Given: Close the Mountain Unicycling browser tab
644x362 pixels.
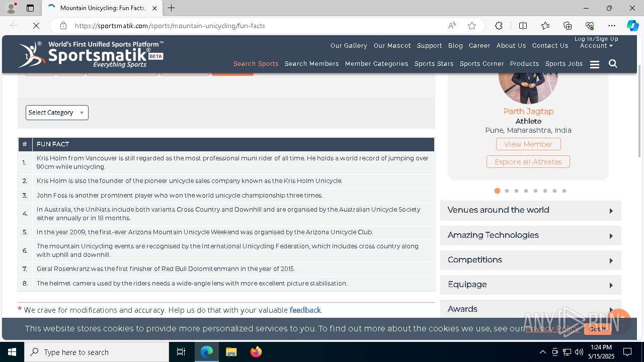Looking at the screenshot, I should (x=154, y=8).
